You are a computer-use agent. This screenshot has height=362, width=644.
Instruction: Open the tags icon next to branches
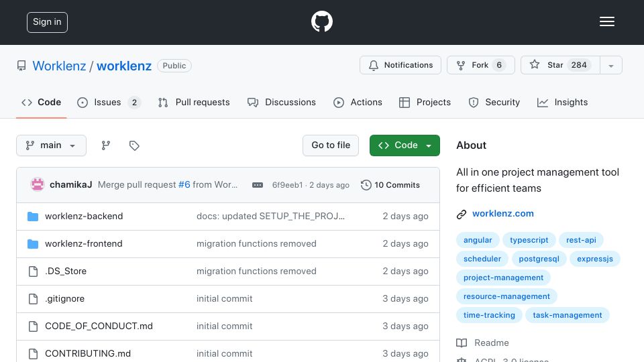(x=134, y=145)
